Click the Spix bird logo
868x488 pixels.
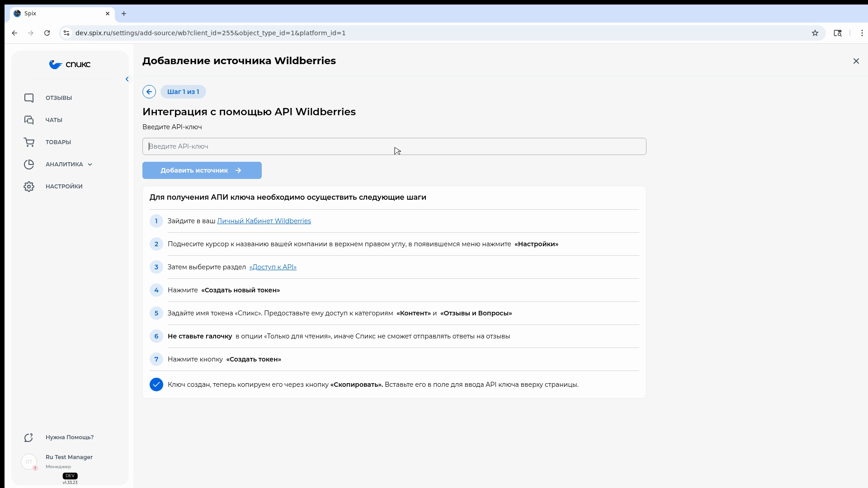[70, 65]
